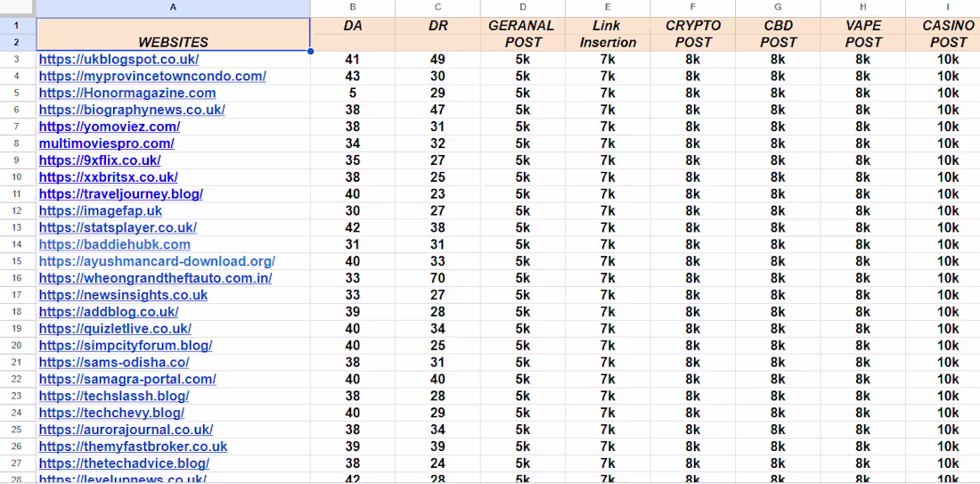
Task: Open the multimoviespro.com link
Action: (106, 144)
